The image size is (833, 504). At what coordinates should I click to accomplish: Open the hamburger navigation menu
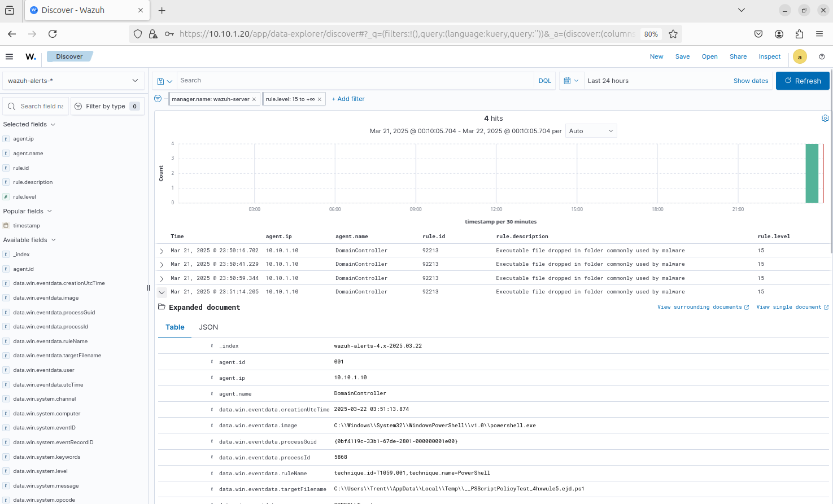tap(9, 56)
